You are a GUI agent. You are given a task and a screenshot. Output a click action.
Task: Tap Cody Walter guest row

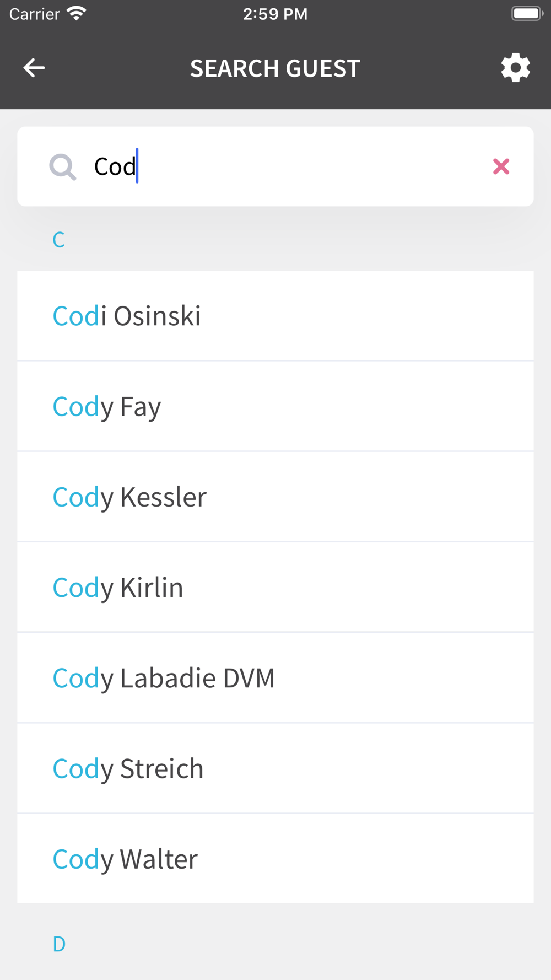(x=275, y=859)
